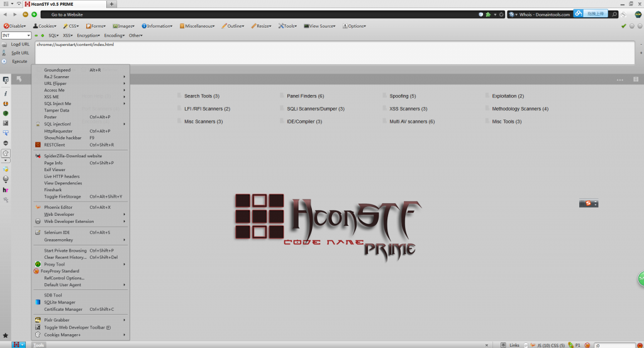Select Toggle Web Developer Toolbar entry
The width and height of the screenshot is (644, 348).
click(81, 327)
